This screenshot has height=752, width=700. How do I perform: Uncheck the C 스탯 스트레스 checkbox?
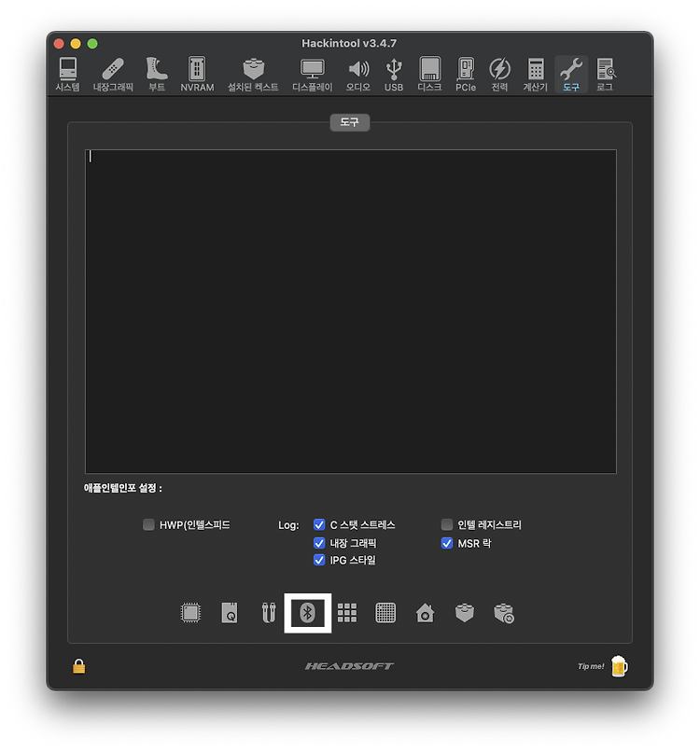[x=319, y=524]
